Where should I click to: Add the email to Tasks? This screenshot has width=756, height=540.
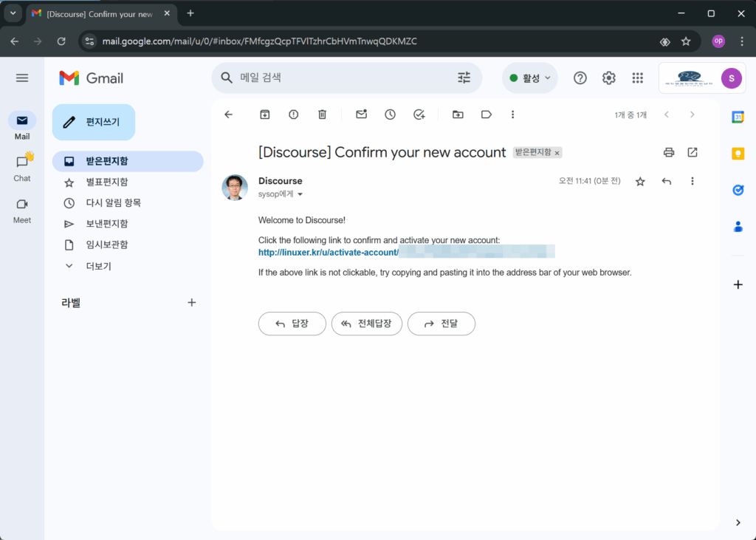click(x=419, y=115)
